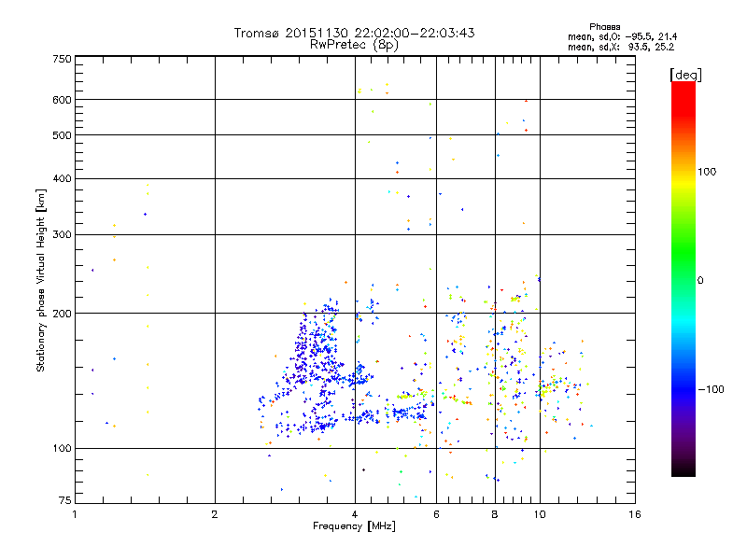Click the y-axis '100' tick label
747x560 pixels.
pyautogui.click(x=62, y=449)
